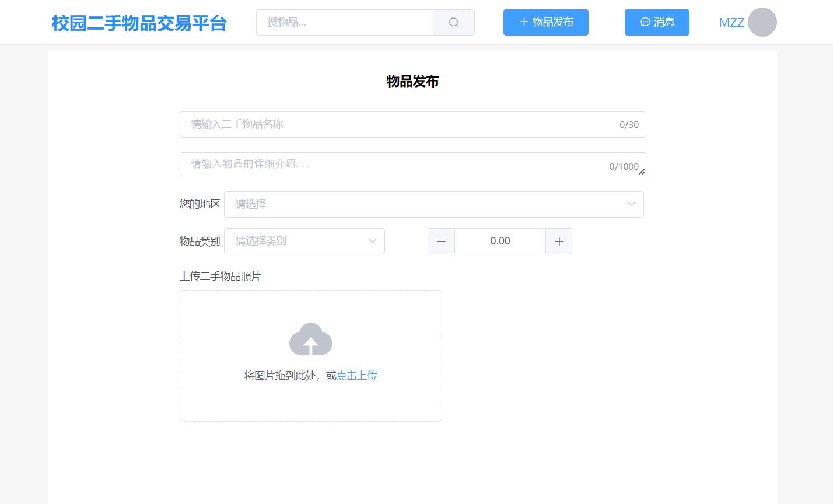
Task: Open the 您的地区 region dropdown
Action: 434,204
